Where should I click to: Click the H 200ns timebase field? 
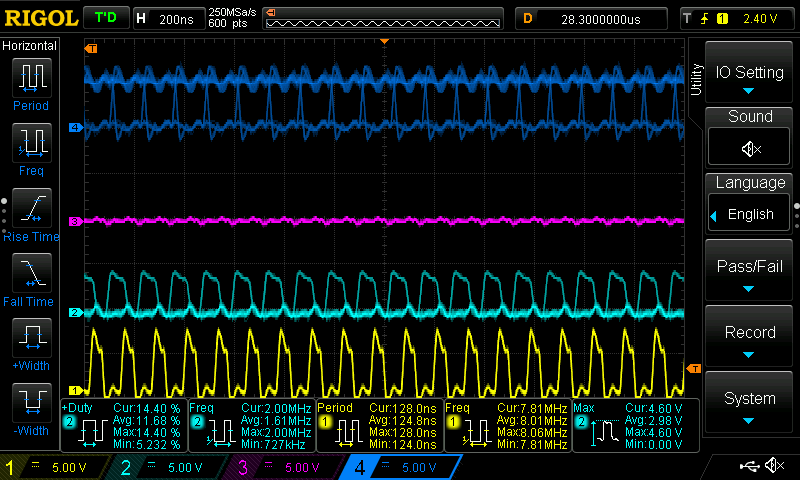point(168,19)
